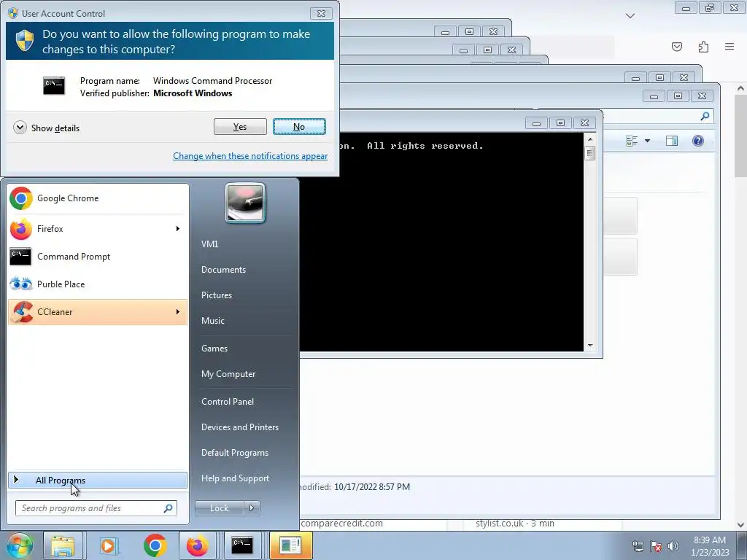Click the search magnifier in Start menu
The height and width of the screenshot is (560, 747).
(x=169, y=508)
